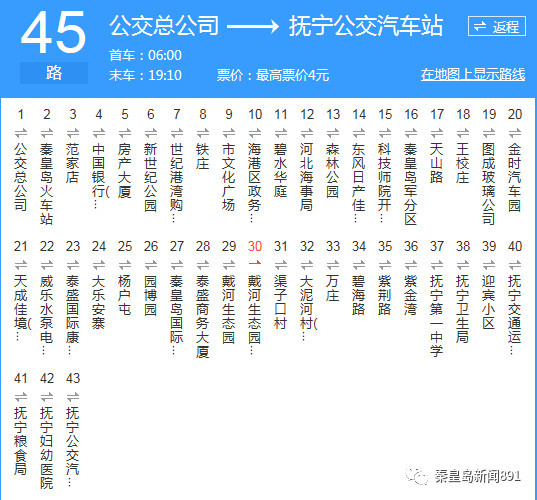Select stop 15 科技师院开
This screenshot has height=500, width=537.
click(385, 183)
